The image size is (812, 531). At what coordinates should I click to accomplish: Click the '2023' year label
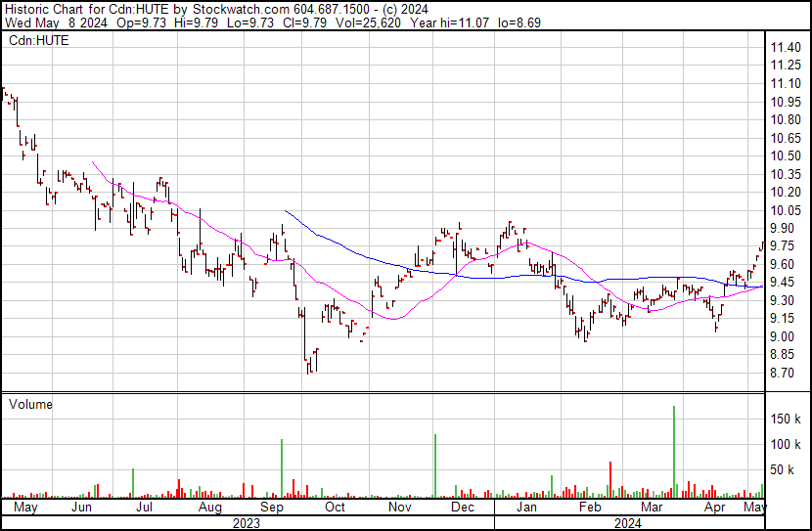point(247,523)
